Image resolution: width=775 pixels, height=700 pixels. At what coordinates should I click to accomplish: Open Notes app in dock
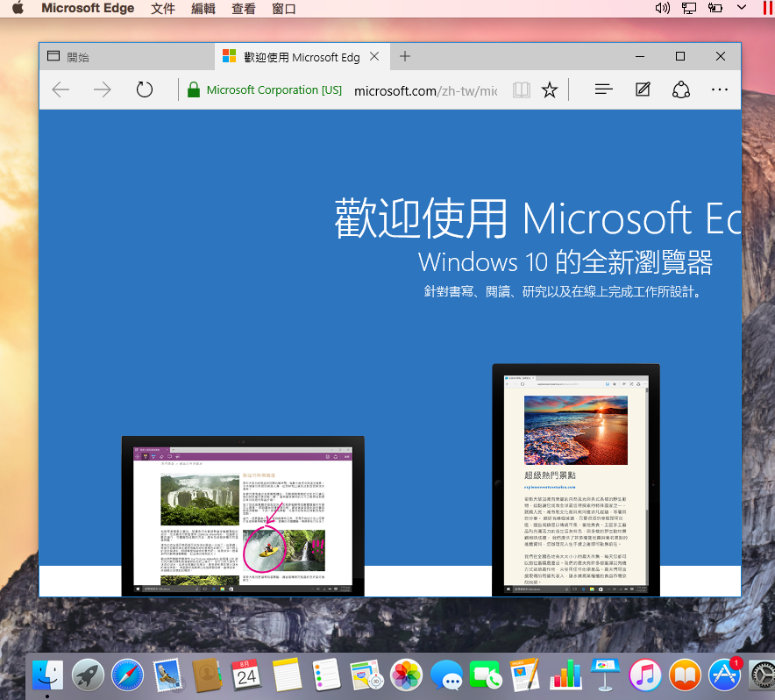click(287, 675)
